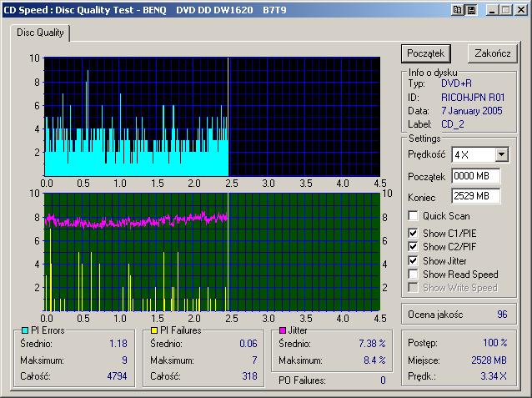Start the scan with Początek button
The height and width of the screenshot is (398, 532).
pyautogui.click(x=426, y=53)
